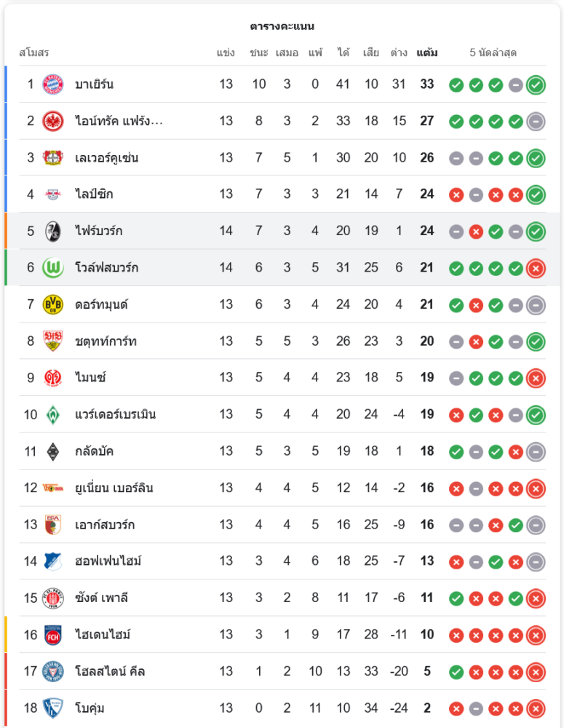Viewport: 564px width, 728px height.
Task: Click Bayern's most recent win indicator
Action: [x=536, y=84]
